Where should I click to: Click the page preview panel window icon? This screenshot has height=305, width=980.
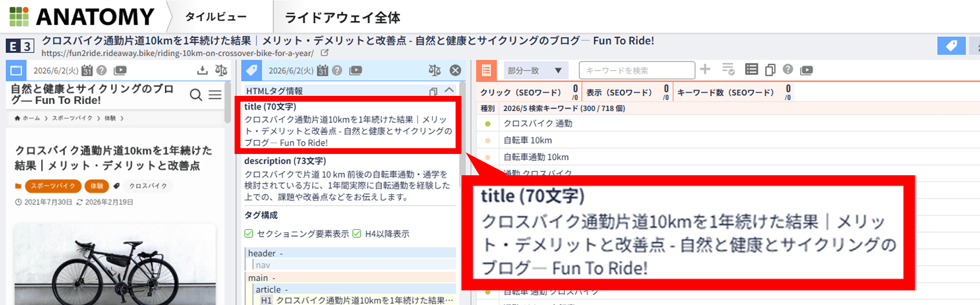[16, 71]
